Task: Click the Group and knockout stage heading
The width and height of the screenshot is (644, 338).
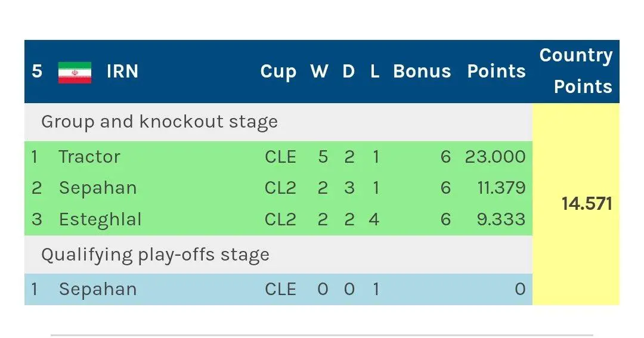Action: pos(159,122)
